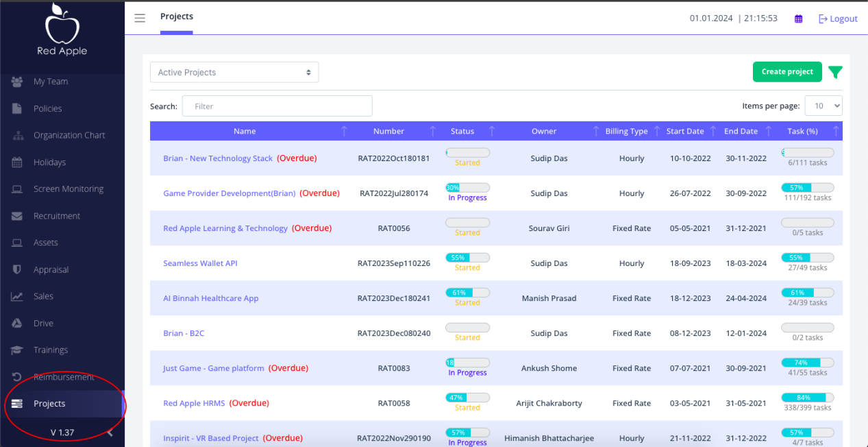Sort by Billing Type column arrow

[657, 131]
